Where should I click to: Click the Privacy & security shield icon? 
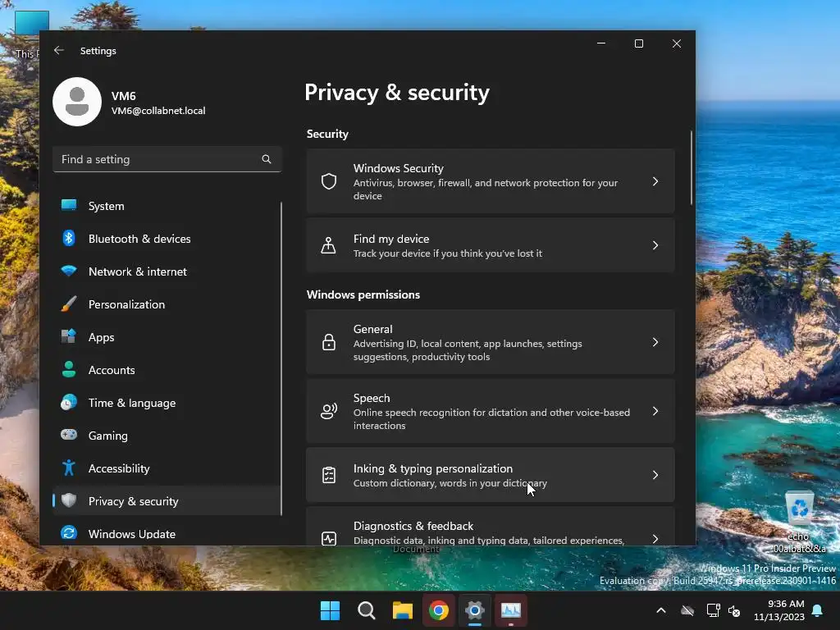69,500
